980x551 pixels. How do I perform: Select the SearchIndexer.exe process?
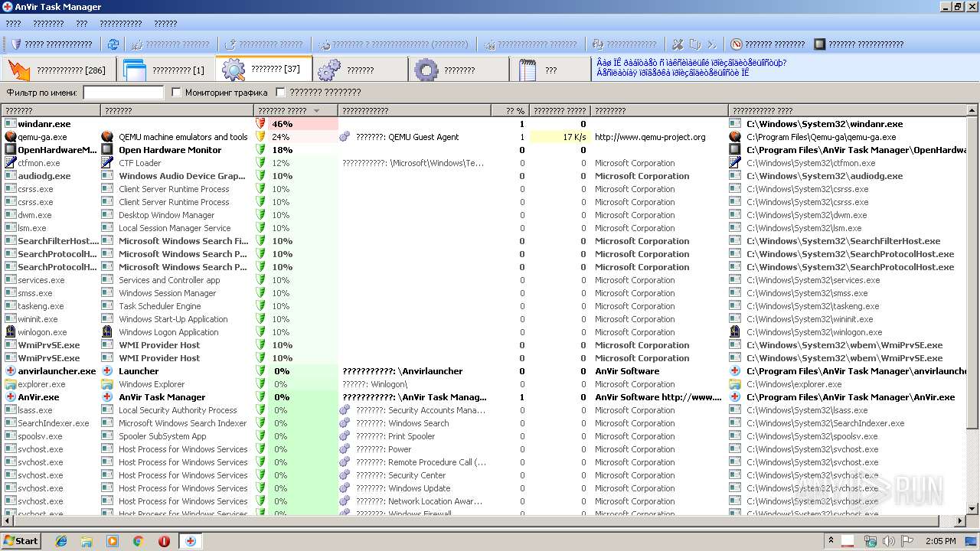click(x=54, y=423)
